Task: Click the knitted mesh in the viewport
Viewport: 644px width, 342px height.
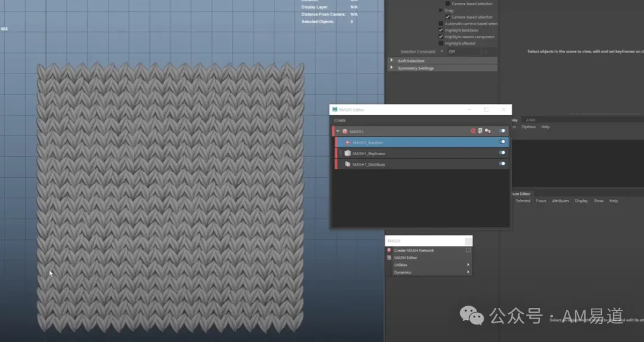Action: (x=171, y=198)
